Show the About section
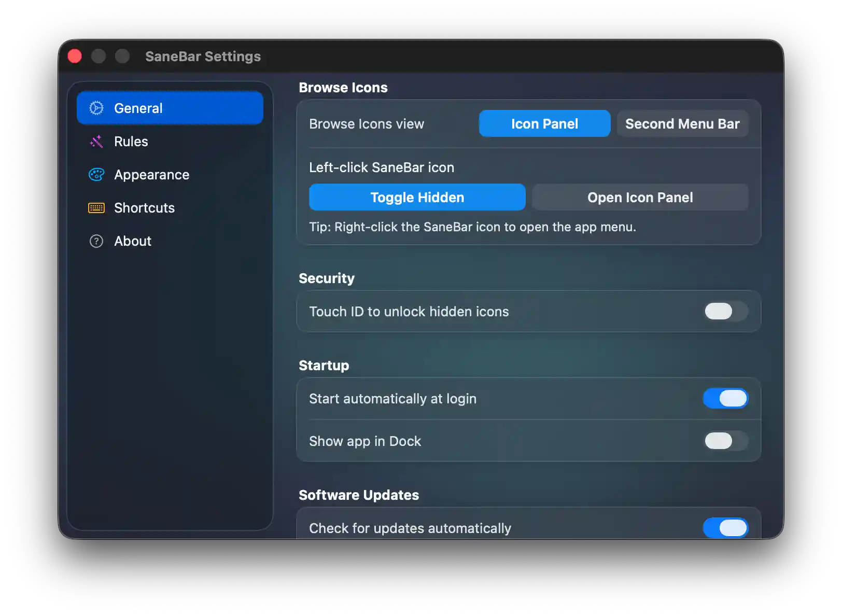This screenshot has width=842, height=616. click(170, 241)
